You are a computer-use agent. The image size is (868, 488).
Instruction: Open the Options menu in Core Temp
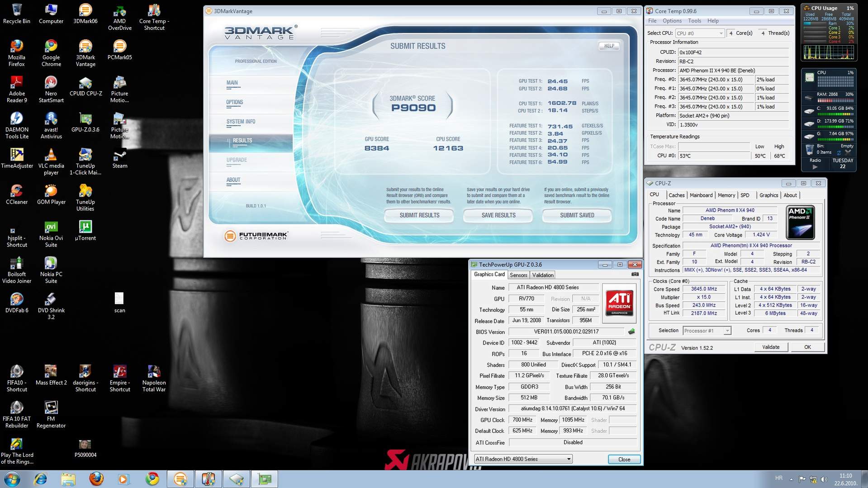coord(672,21)
